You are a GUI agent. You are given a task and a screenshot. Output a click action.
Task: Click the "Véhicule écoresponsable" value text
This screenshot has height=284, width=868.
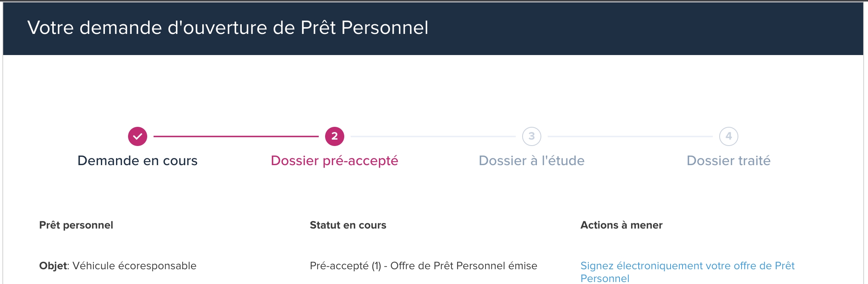pyautogui.click(x=134, y=266)
